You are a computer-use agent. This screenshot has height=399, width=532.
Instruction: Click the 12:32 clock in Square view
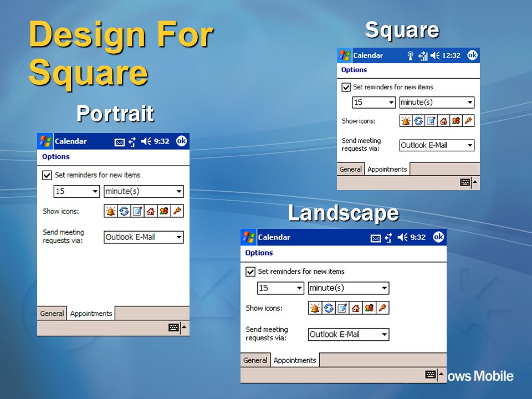coord(451,55)
